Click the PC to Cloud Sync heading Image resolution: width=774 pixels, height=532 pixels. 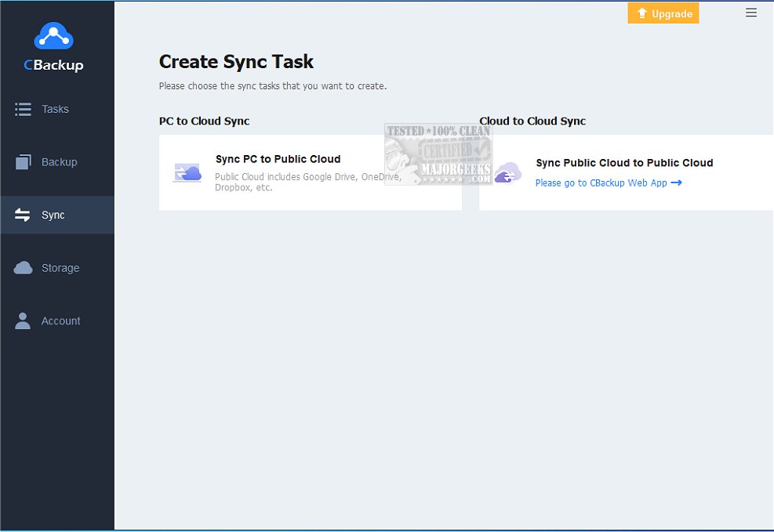(x=204, y=121)
